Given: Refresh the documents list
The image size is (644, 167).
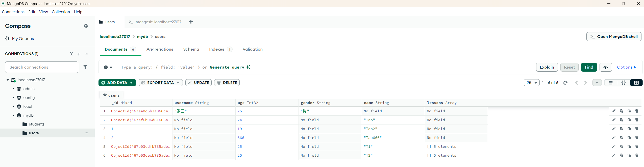Looking at the screenshot, I should click(x=565, y=83).
